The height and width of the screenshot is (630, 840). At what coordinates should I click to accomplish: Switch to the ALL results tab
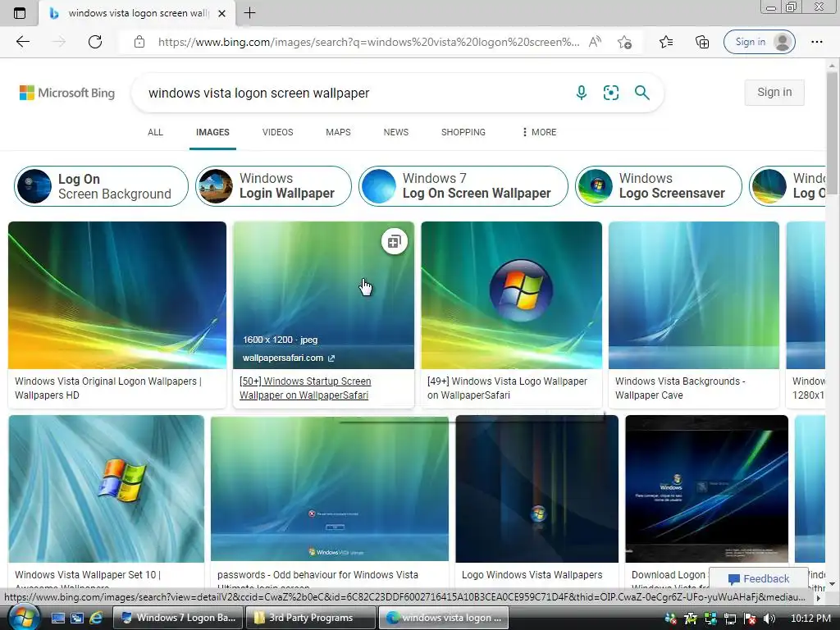pos(155,132)
